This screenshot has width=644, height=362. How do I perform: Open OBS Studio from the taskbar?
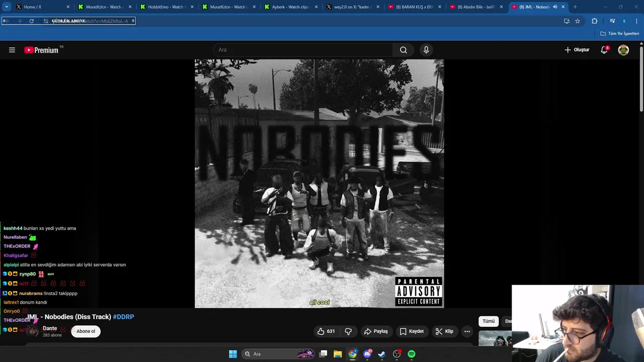click(397, 354)
